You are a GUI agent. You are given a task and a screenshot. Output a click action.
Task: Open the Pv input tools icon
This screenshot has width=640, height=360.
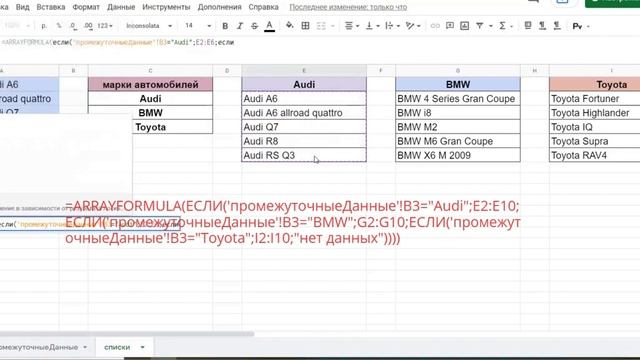[x=577, y=26]
